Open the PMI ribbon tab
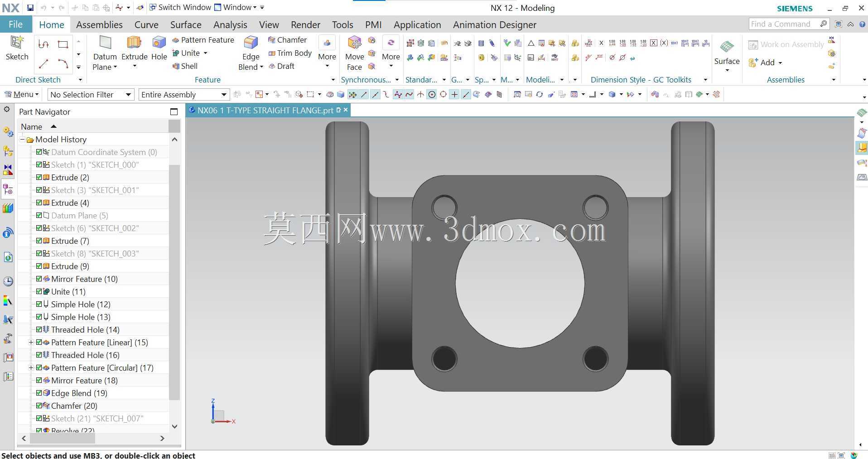This screenshot has width=868, height=459. (x=373, y=24)
